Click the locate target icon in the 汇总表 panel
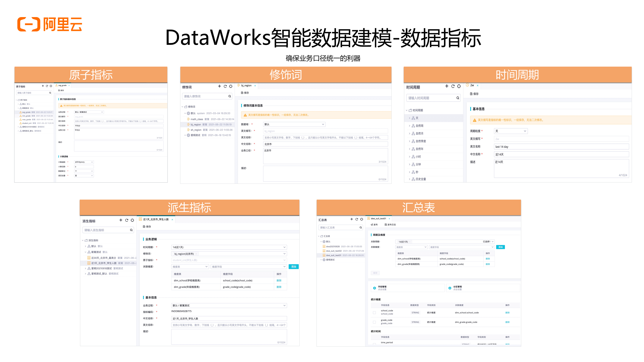 click(362, 219)
